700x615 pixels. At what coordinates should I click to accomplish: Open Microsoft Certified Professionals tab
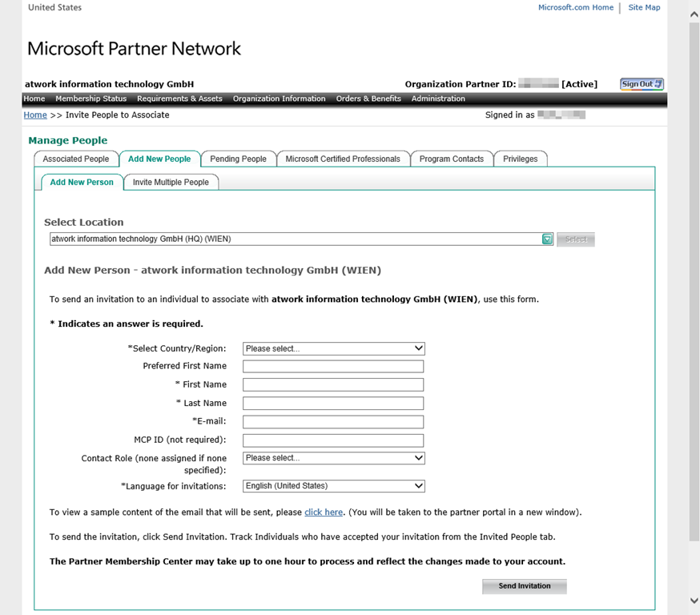(343, 159)
